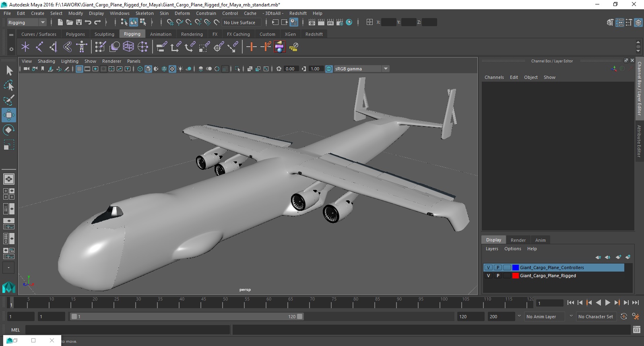The width and height of the screenshot is (644, 346).
Task: Click blue color swatch of Controllers layer
Action: tap(516, 268)
